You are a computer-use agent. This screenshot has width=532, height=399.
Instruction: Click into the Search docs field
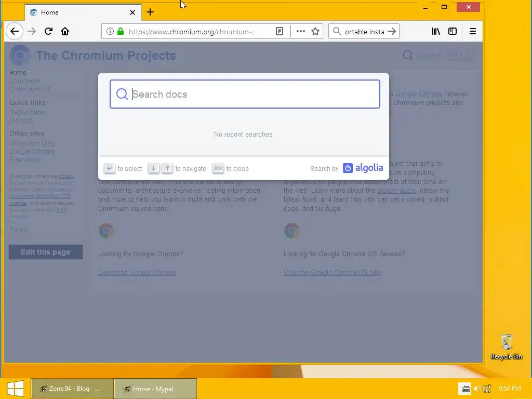[245, 94]
